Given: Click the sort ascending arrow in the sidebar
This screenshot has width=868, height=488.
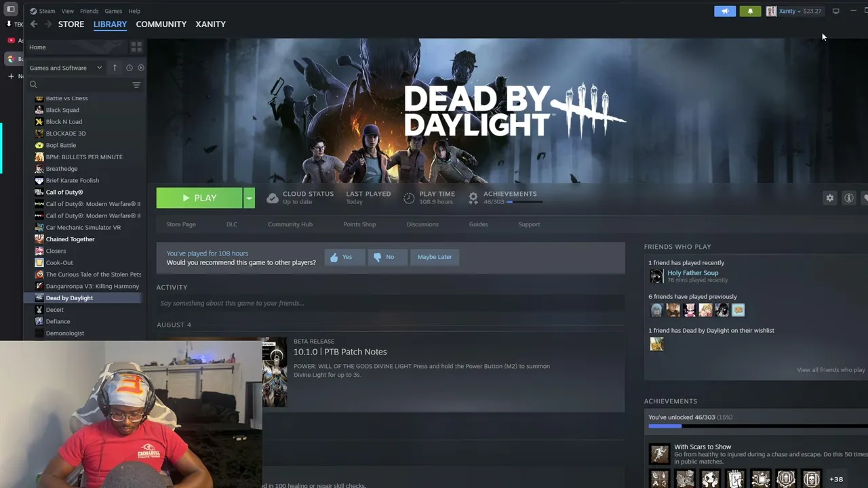Looking at the screenshot, I should click(115, 68).
